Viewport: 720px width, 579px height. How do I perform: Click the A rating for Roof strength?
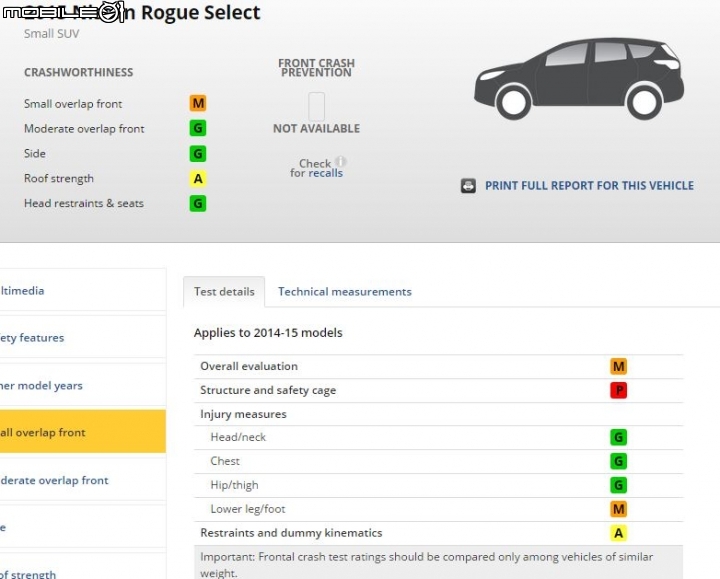(198, 178)
